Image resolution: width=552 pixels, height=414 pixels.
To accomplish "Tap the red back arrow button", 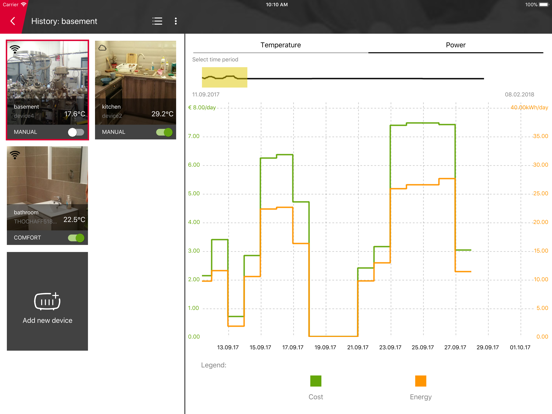I will coord(13,21).
